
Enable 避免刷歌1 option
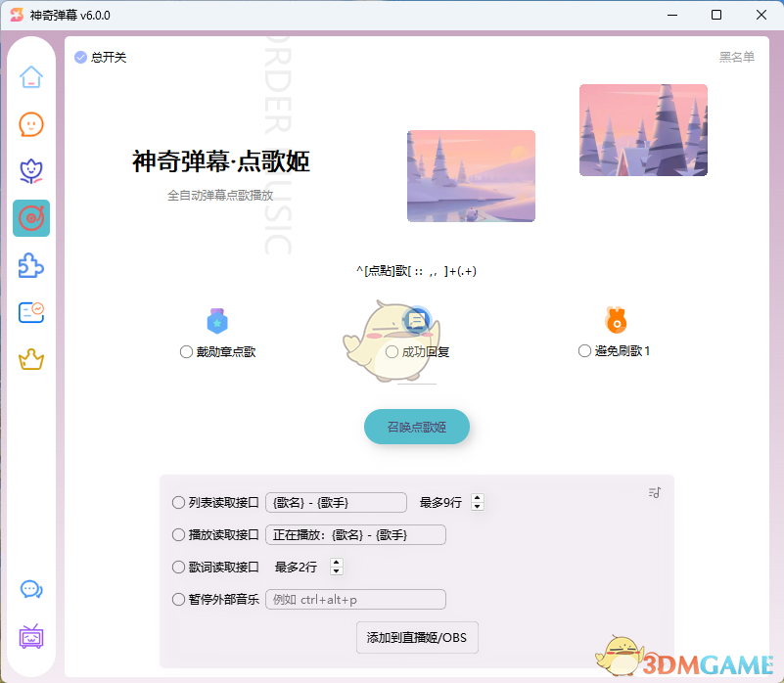tap(584, 350)
